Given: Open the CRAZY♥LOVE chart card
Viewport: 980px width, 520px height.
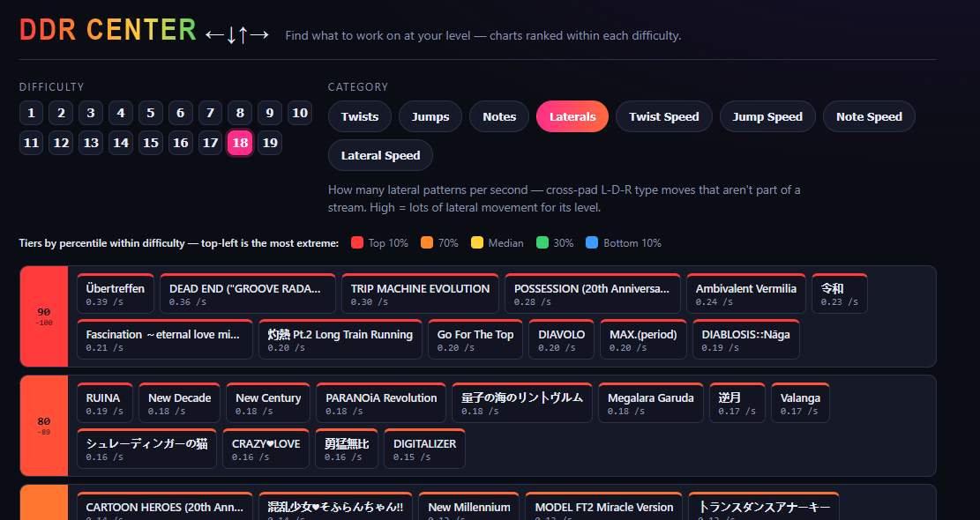Looking at the screenshot, I should (x=266, y=449).
